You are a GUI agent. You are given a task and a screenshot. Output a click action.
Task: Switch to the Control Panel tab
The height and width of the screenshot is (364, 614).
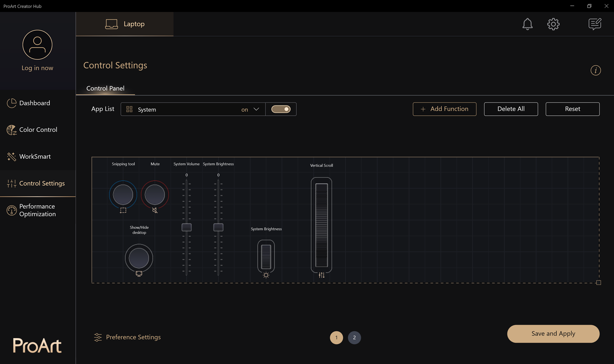(106, 88)
